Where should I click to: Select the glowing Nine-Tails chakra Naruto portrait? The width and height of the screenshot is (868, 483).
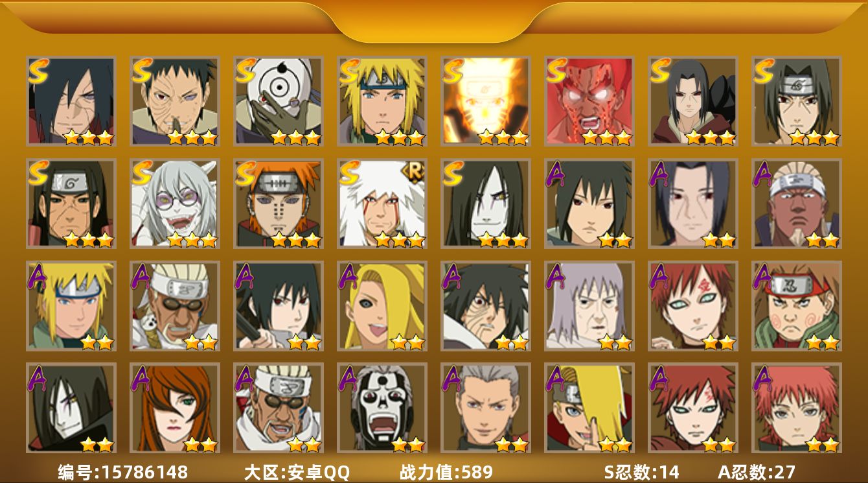[x=486, y=101]
